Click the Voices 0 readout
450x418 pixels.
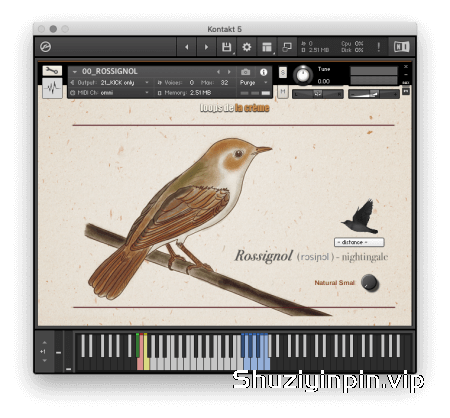pos(176,82)
